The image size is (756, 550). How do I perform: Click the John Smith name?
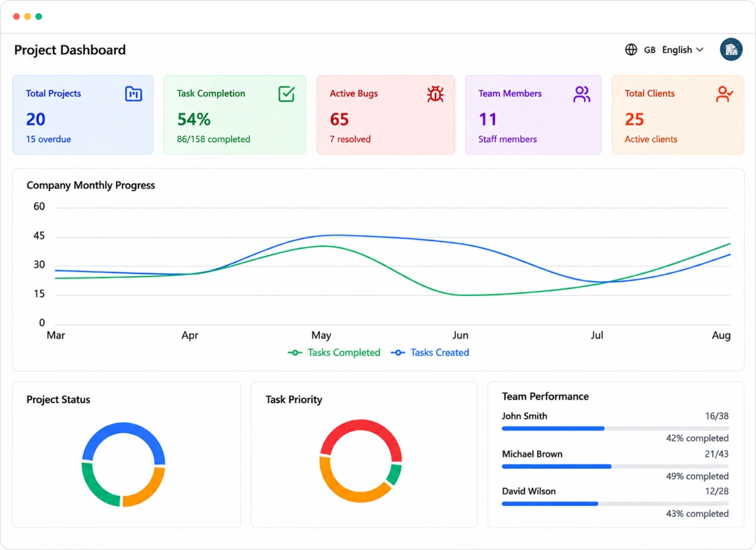(525, 416)
